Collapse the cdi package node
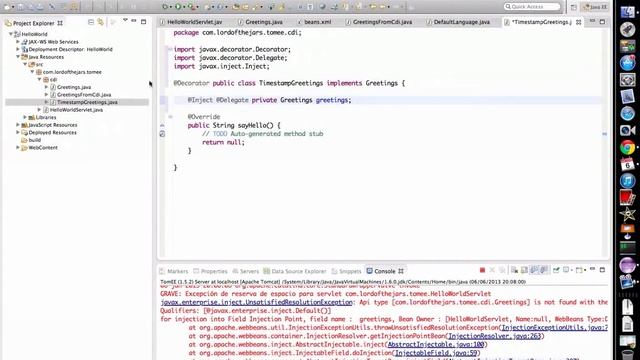640x360 pixels. point(40,80)
